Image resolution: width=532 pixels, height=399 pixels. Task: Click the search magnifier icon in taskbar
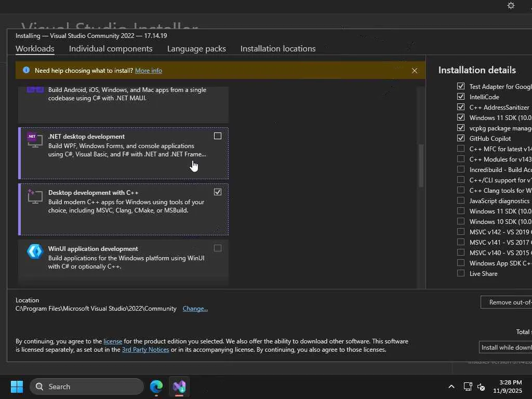pyautogui.click(x=39, y=387)
